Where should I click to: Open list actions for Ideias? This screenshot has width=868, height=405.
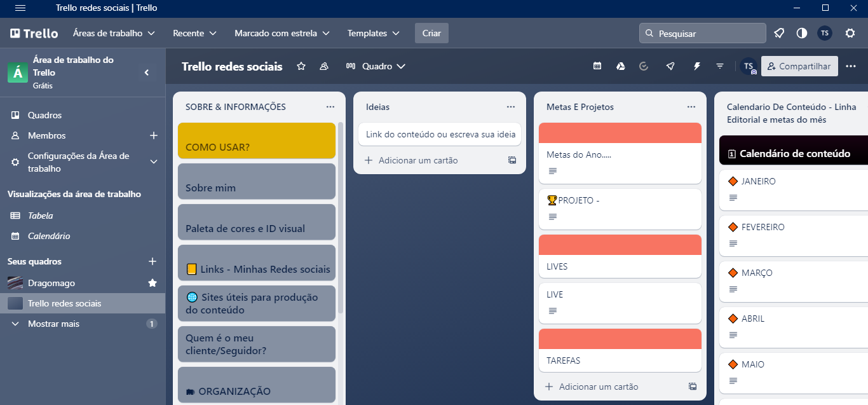[x=511, y=107]
